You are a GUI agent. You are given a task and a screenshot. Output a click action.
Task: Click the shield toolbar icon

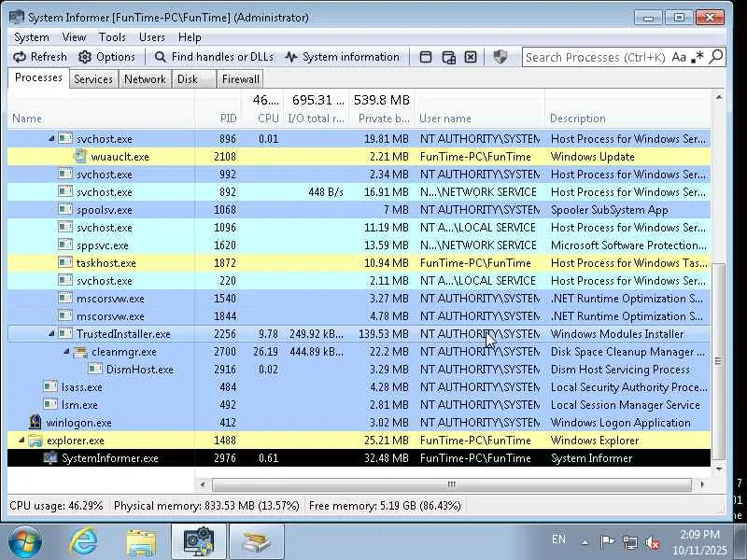pos(500,57)
